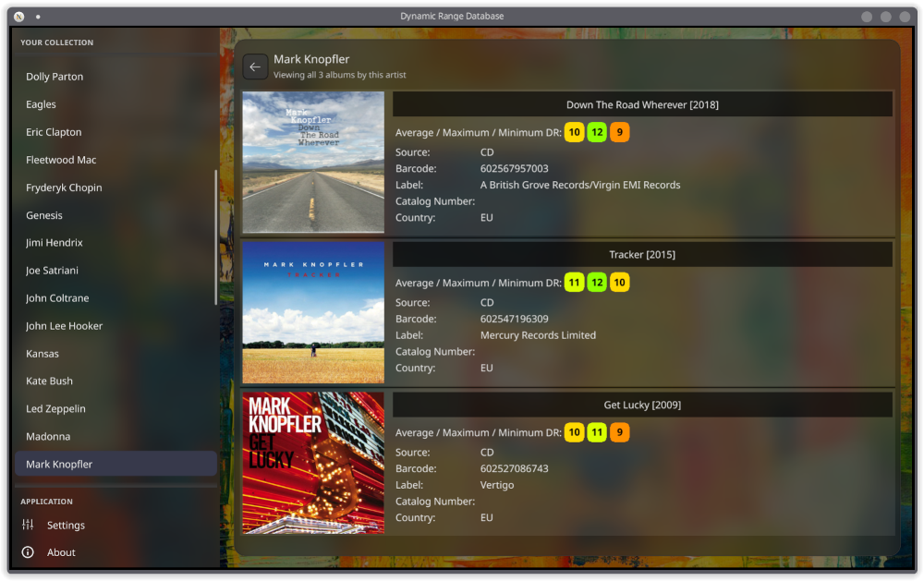Click the YOUR COLLECTION section header

click(57, 42)
